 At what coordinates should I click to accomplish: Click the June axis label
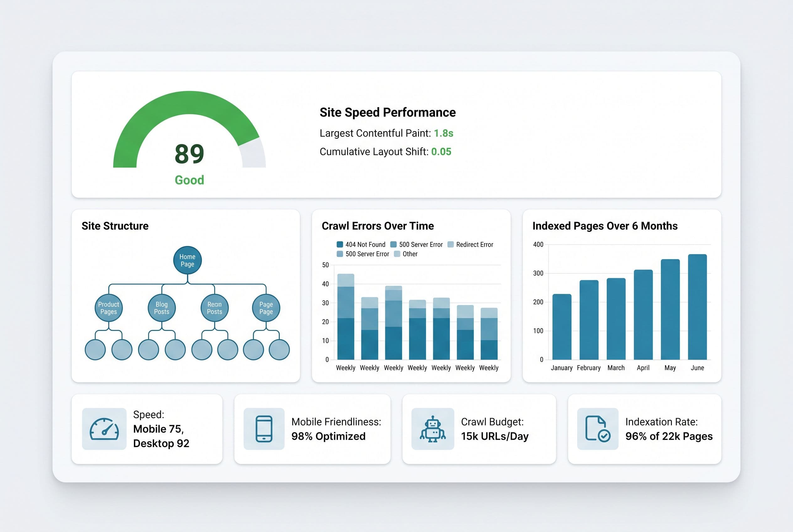coord(697,368)
